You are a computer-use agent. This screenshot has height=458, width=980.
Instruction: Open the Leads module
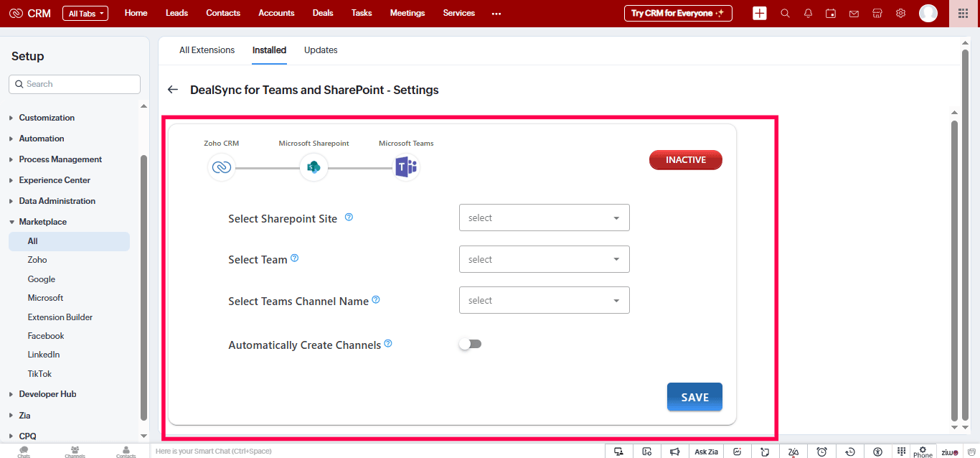click(176, 13)
